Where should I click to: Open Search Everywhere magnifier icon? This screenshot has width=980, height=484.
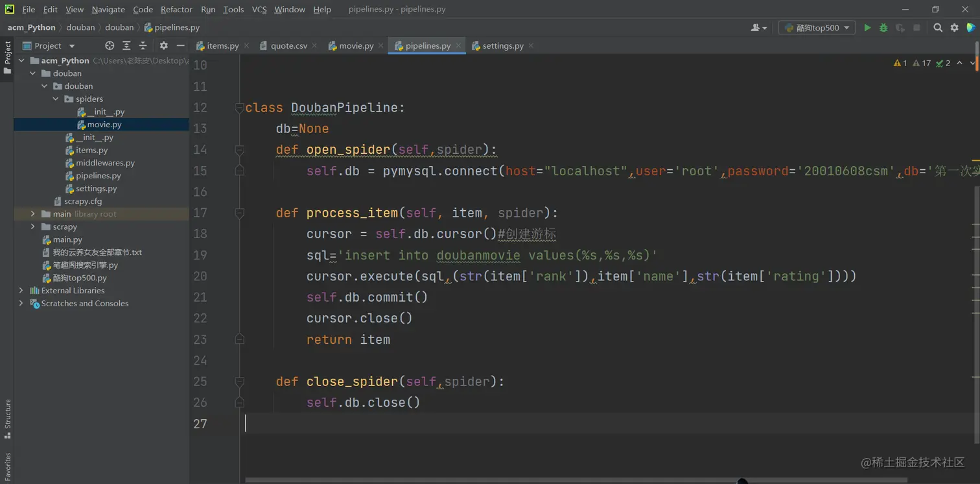pyautogui.click(x=938, y=28)
